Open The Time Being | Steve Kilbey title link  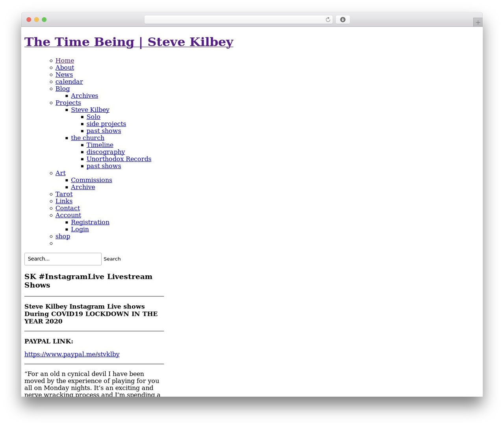point(129,42)
